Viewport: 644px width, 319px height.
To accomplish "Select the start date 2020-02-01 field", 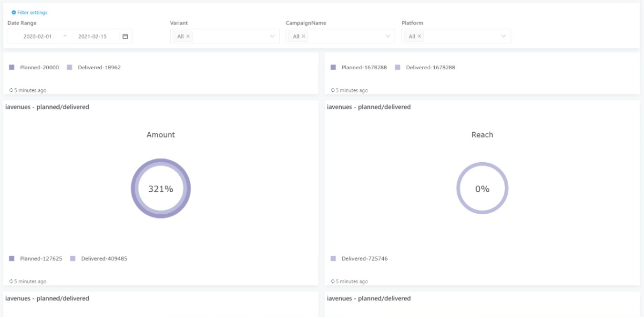I will pyautogui.click(x=38, y=37).
